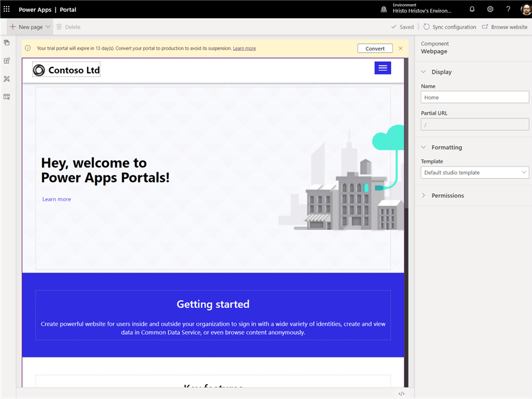Screen dimensions: 532x399
Task: Open the Template dropdown
Action: (475, 172)
